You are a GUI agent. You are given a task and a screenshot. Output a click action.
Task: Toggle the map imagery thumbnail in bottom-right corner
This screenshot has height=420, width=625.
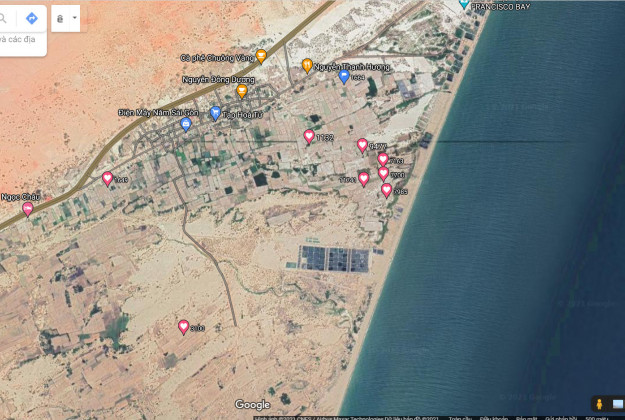[x=618, y=404]
